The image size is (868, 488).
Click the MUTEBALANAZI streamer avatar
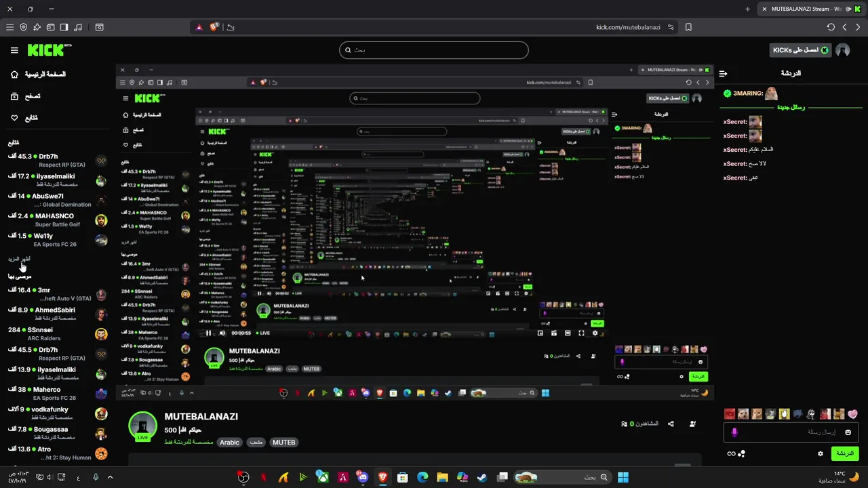[143, 426]
